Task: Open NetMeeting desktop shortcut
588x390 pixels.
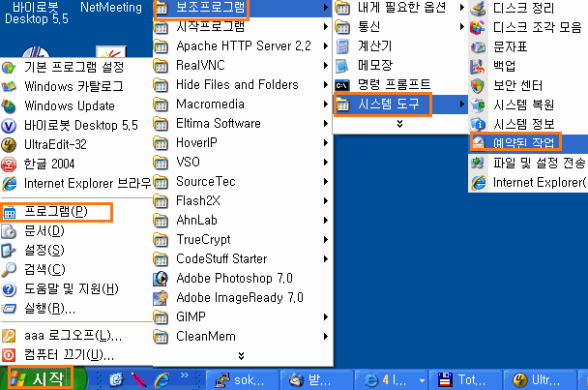Action: click(111, 8)
